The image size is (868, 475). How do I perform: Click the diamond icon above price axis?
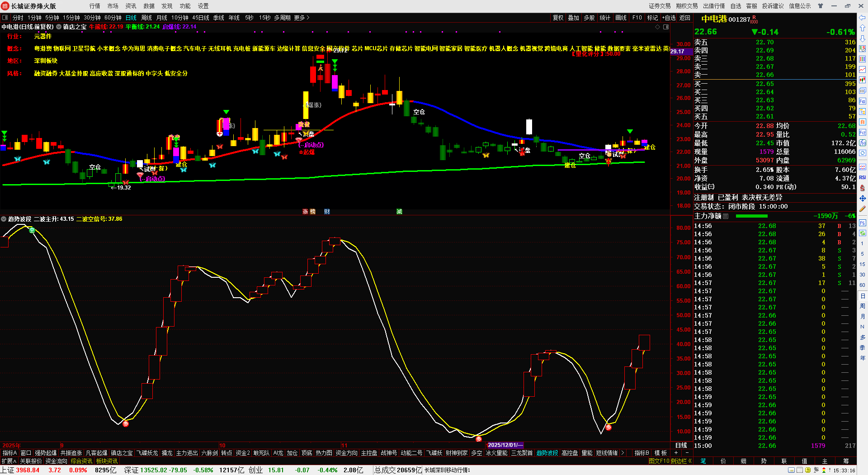click(657, 27)
